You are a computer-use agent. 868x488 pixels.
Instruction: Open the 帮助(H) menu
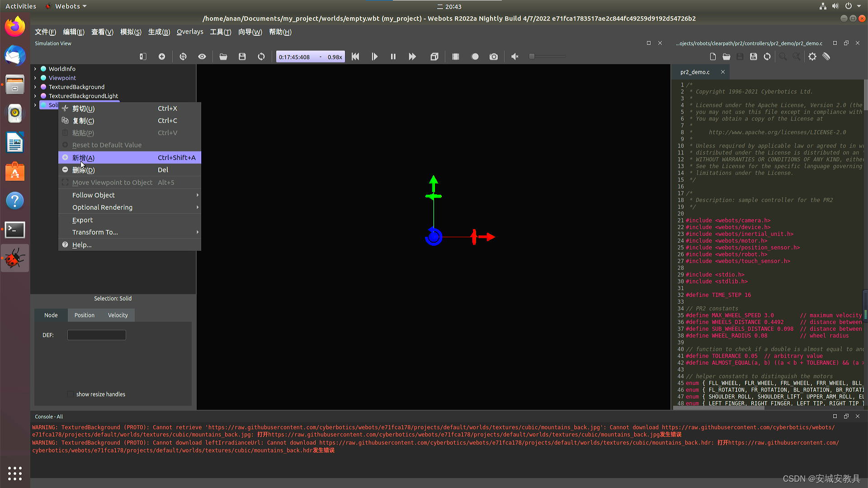click(280, 32)
